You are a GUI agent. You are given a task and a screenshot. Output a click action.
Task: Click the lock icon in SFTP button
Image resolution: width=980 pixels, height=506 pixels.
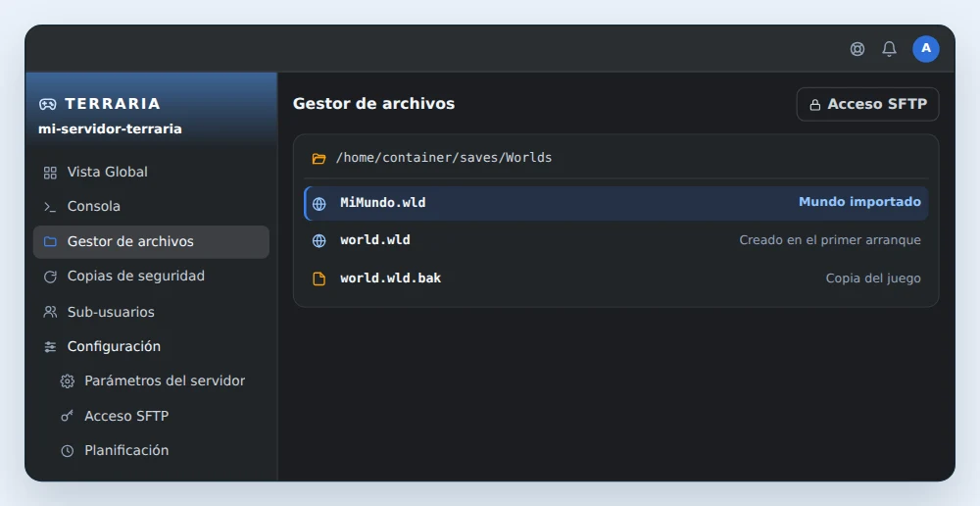click(815, 105)
